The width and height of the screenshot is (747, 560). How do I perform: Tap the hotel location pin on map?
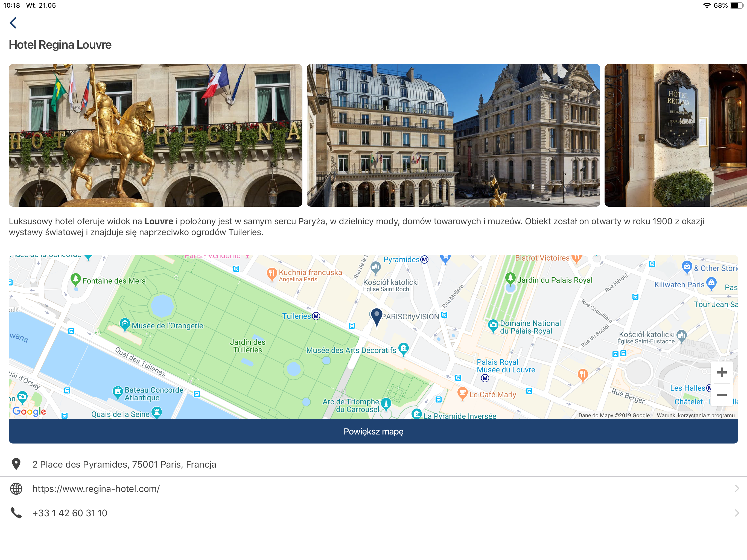tap(376, 316)
